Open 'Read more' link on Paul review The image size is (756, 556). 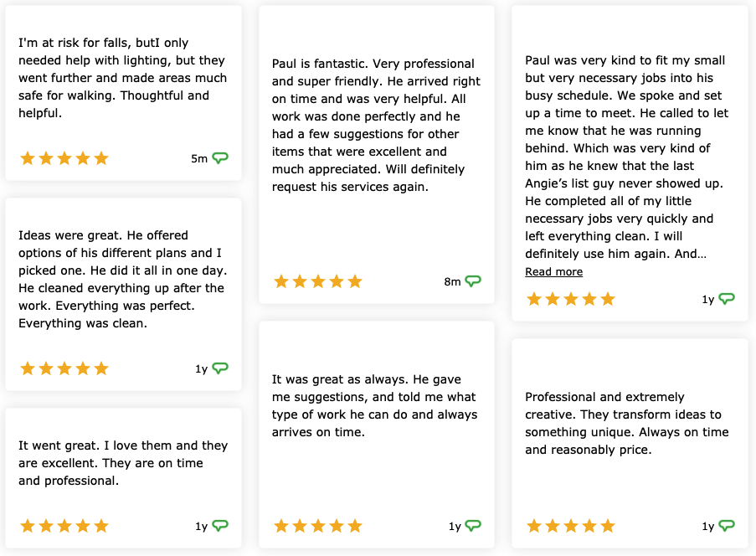click(553, 272)
